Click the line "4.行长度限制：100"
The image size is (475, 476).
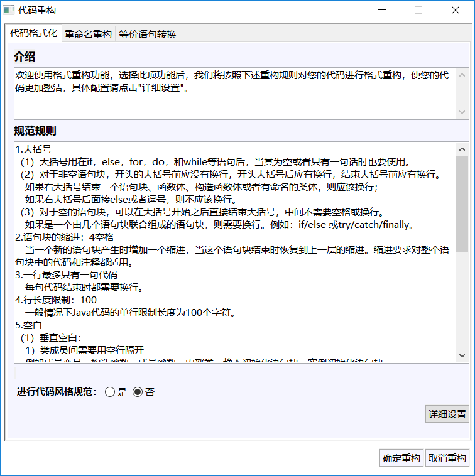[56, 300]
